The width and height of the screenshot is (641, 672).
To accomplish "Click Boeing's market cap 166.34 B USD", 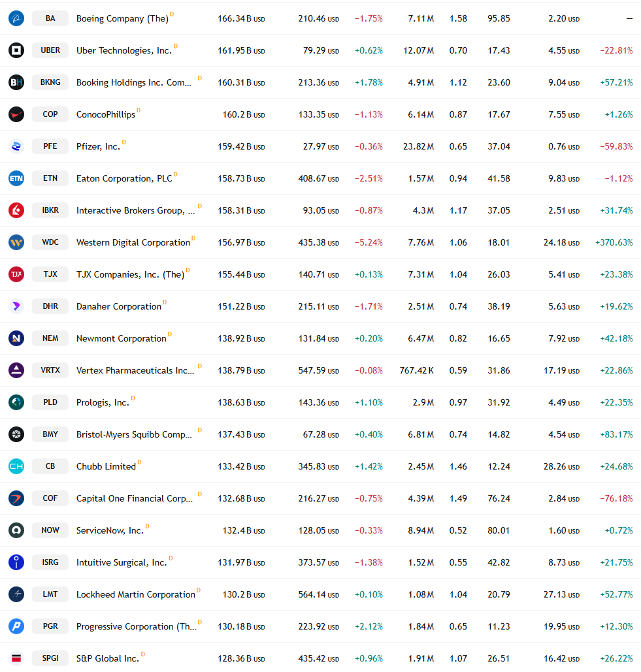I will click(241, 19).
